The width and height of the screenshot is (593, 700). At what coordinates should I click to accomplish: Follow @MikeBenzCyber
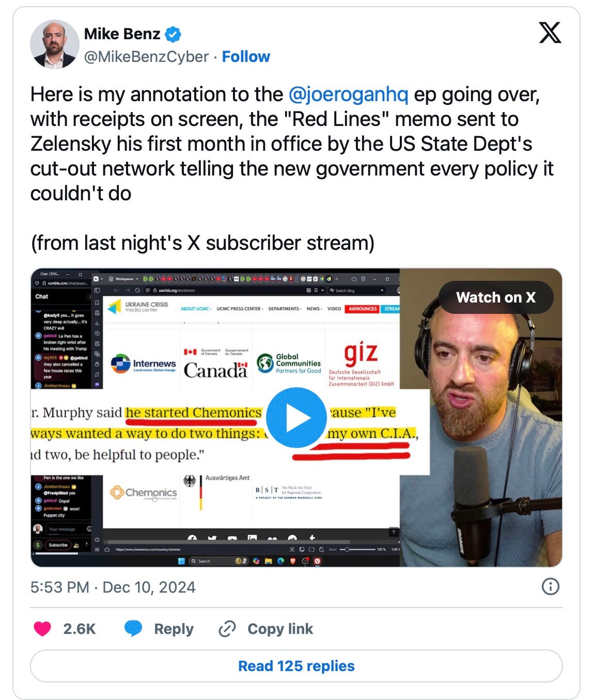246,57
